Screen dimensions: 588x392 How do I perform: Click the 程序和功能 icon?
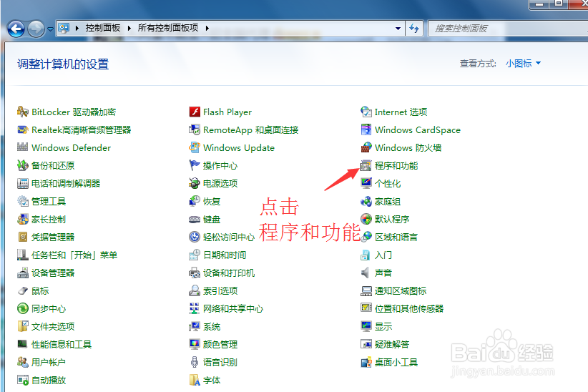pos(366,165)
